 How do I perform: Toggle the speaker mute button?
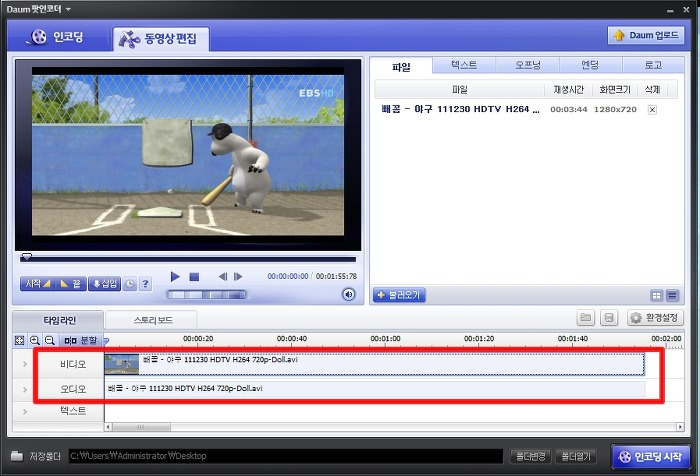[349, 295]
